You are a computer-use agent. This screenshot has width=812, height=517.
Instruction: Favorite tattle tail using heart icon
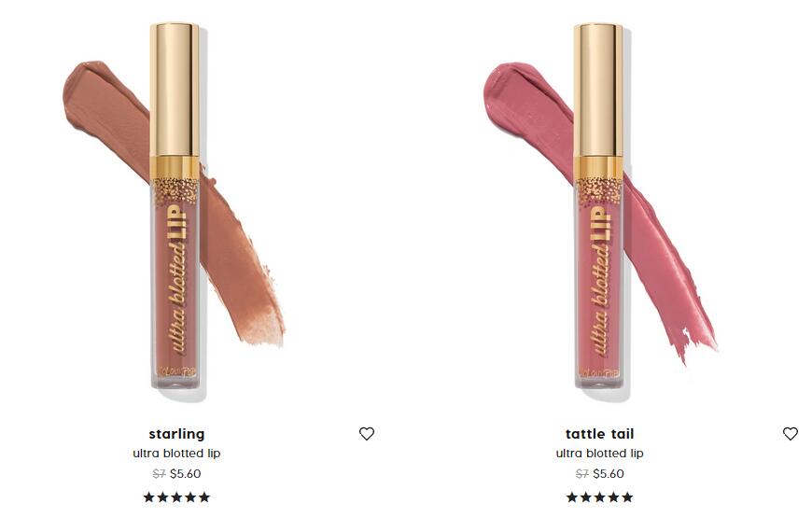[x=791, y=434]
